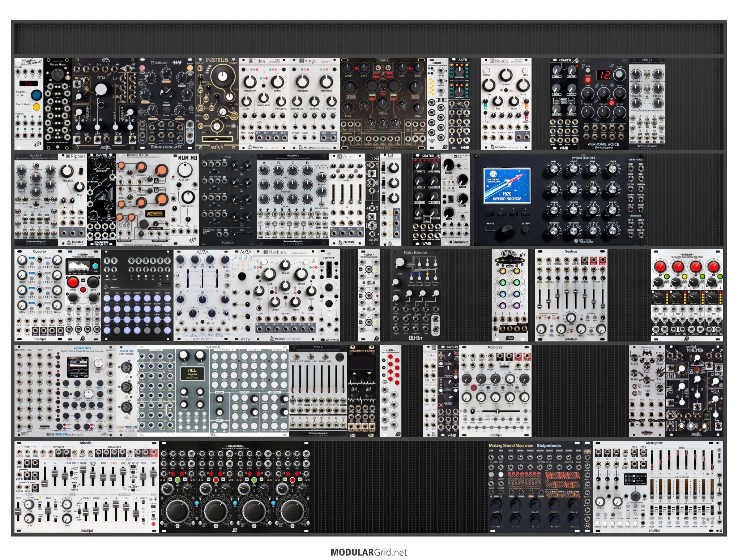Click the Metropolix small display
738x560 pixels.
click(635, 479)
